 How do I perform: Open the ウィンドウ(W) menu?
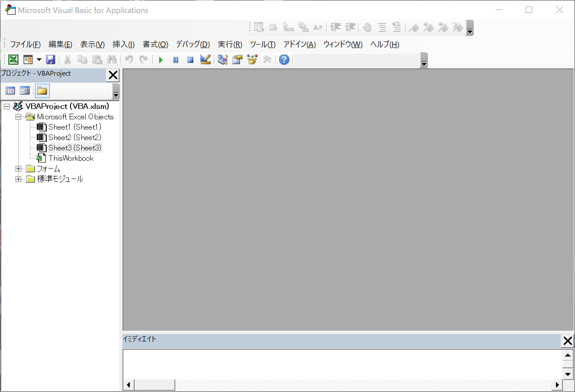[343, 44]
